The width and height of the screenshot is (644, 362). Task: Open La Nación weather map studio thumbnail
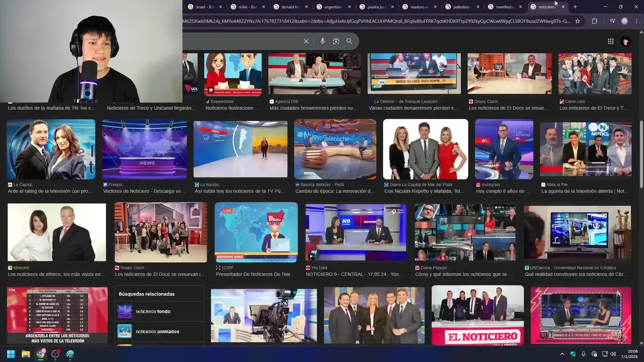(240, 149)
